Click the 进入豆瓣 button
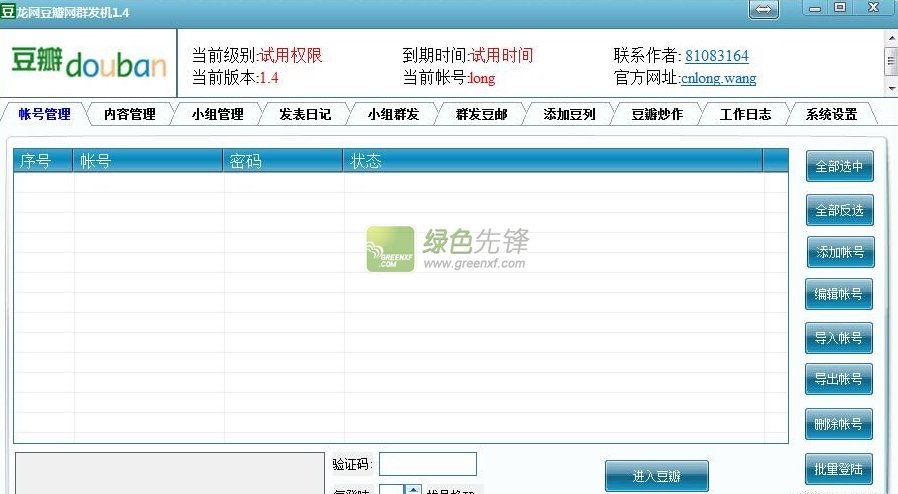The image size is (898, 494). tap(656, 476)
